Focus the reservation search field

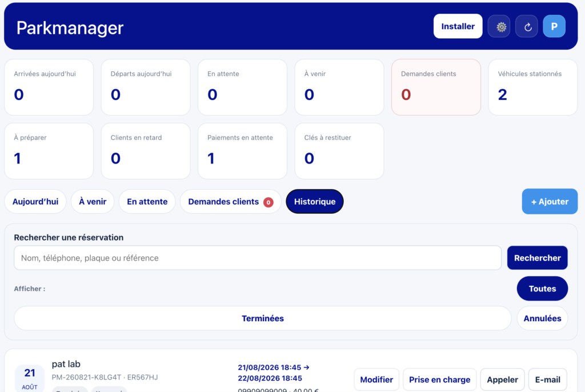258,258
